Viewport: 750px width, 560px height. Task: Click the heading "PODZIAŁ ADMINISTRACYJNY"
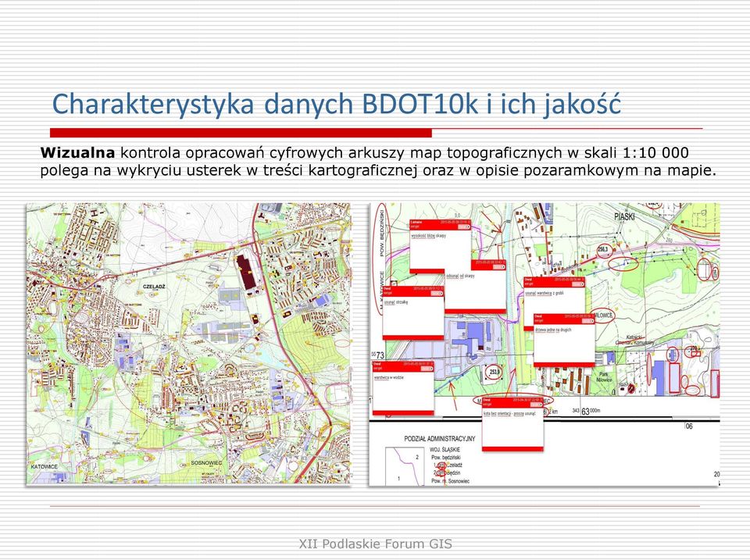pos(440,438)
